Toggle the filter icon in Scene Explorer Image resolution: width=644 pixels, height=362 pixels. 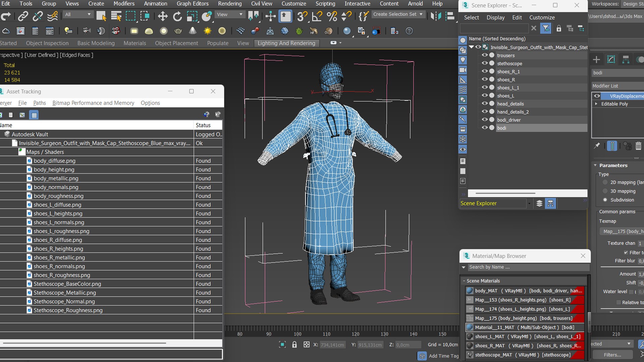point(546,28)
